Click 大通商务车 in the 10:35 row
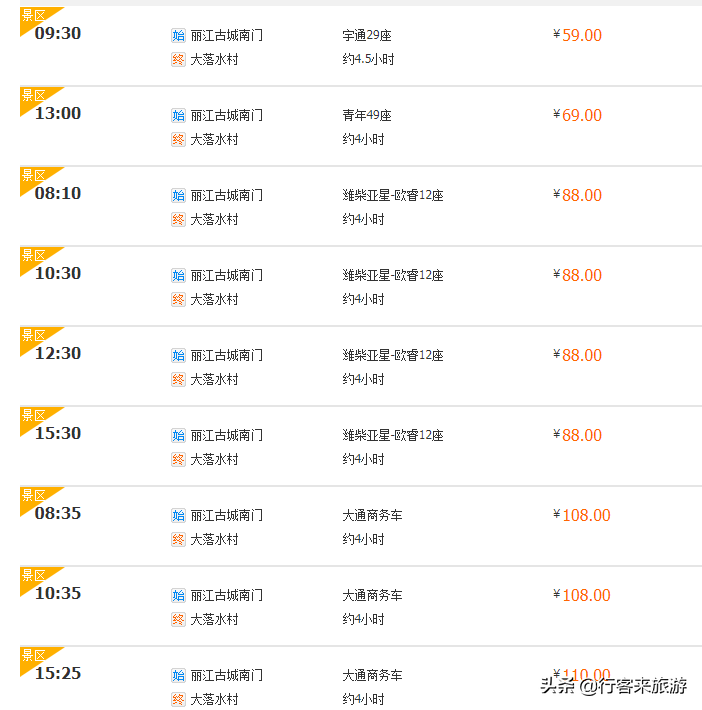The height and width of the screenshot is (710, 702). click(372, 595)
